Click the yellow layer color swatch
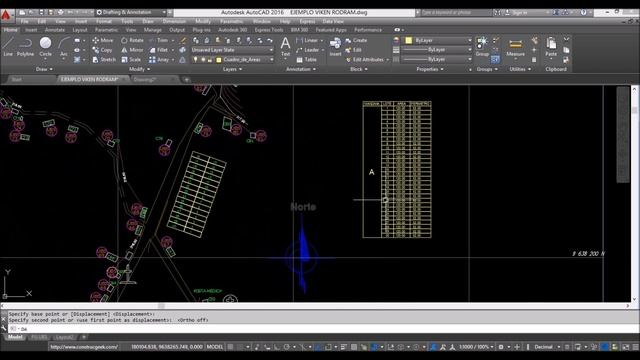This screenshot has width=640, height=360. (218, 60)
